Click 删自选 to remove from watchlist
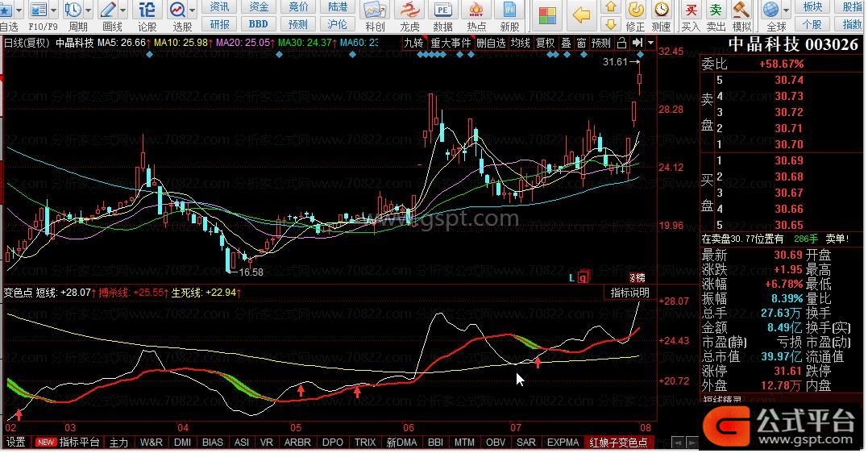868x453 pixels. tap(491, 43)
